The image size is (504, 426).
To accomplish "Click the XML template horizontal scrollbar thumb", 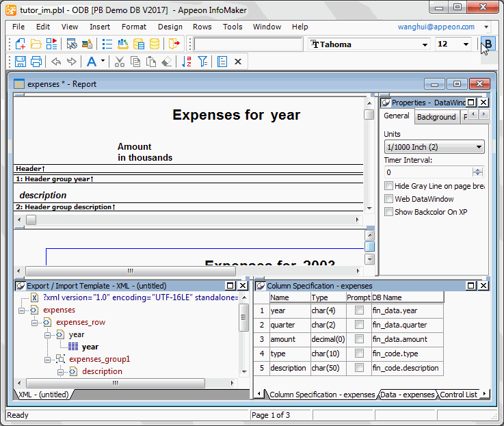I will click(116, 383).
